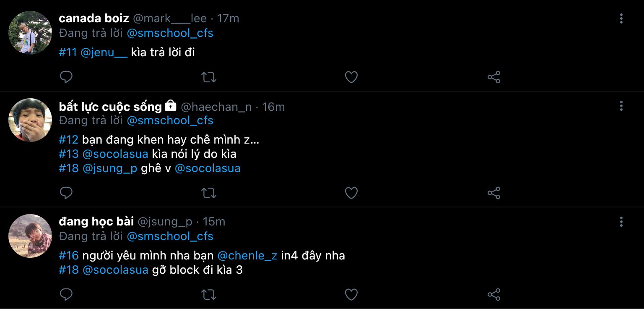644x309 pixels.
Task: Share the @haechan_n tweet
Action: tap(494, 193)
